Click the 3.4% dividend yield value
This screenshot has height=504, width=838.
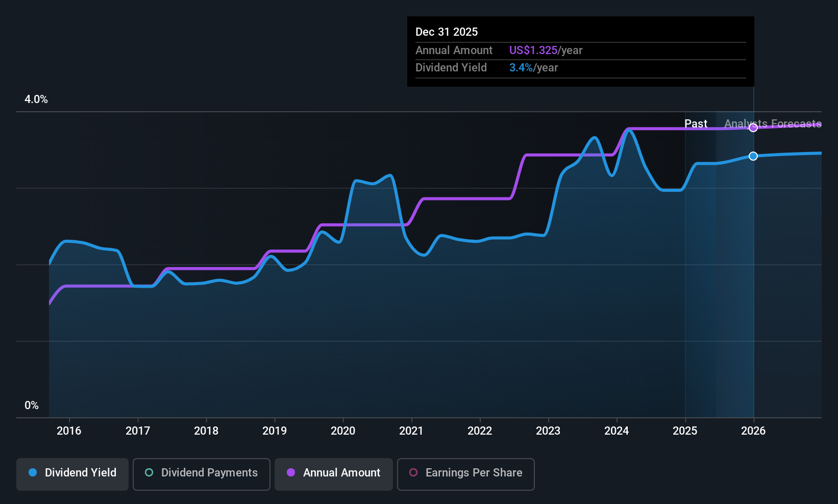tap(521, 68)
